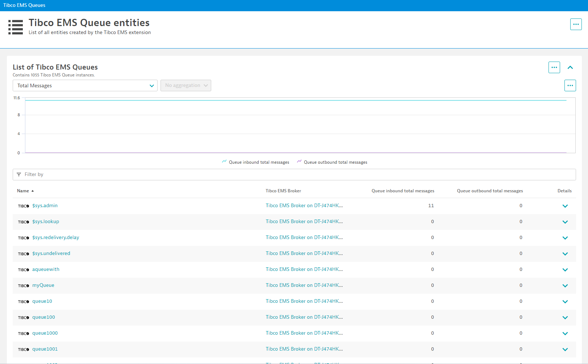The image size is (588, 364).
Task: Expand details for aqueuewith row
Action: tap(565, 270)
